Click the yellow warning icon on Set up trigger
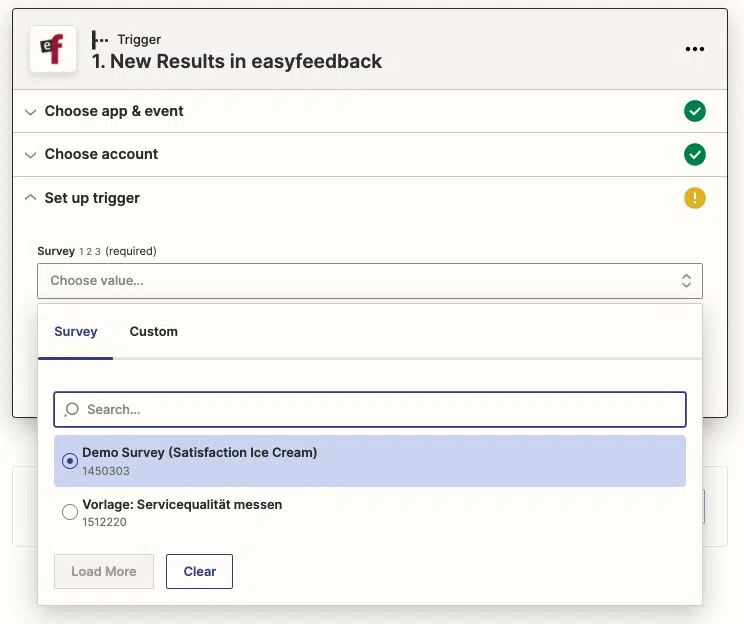 695,198
